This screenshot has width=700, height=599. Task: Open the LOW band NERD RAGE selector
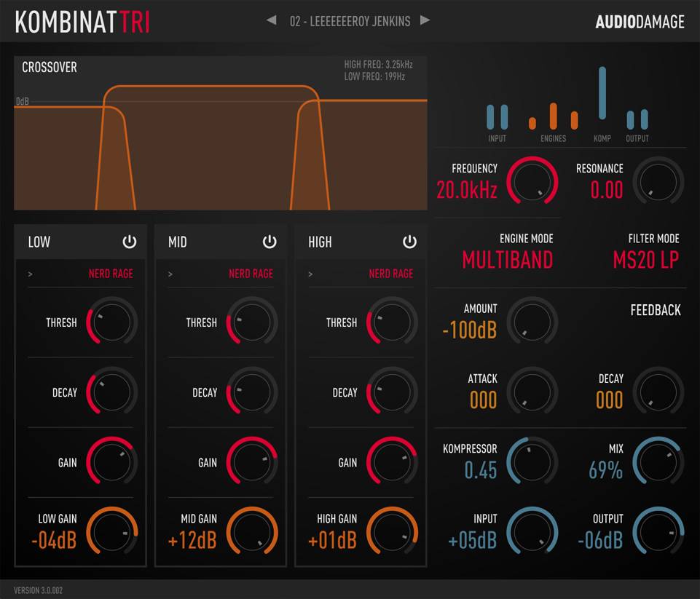[111, 274]
